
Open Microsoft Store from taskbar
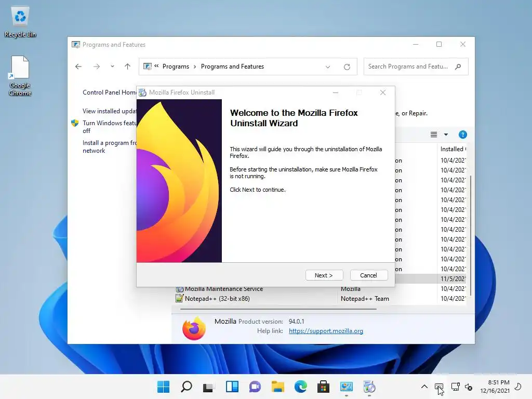tap(323, 387)
